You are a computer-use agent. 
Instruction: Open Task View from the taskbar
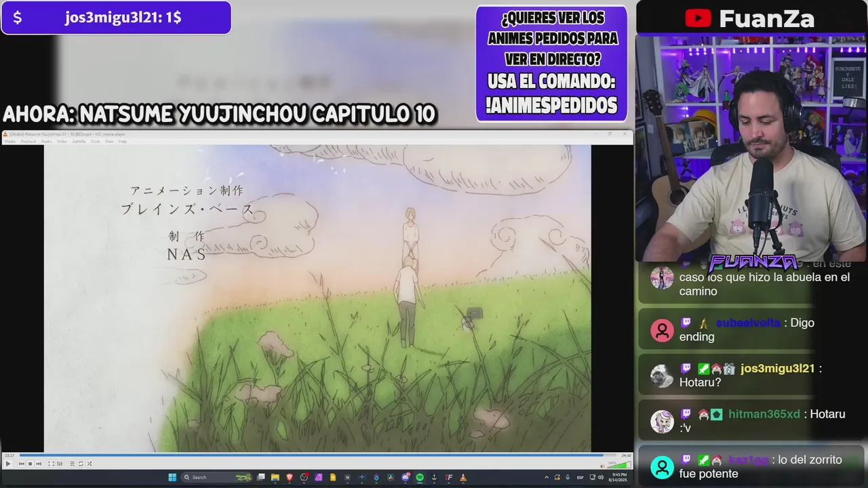[x=261, y=477]
